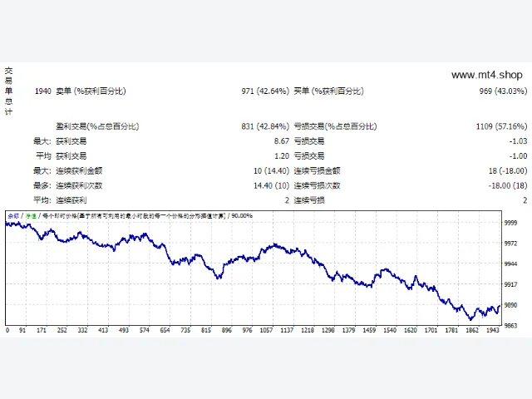Click the x-axis label "171"
This screenshot has width=532, height=399.
[42, 330]
